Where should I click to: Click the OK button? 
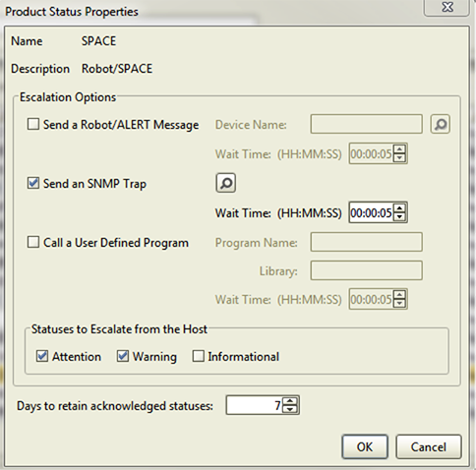point(365,446)
